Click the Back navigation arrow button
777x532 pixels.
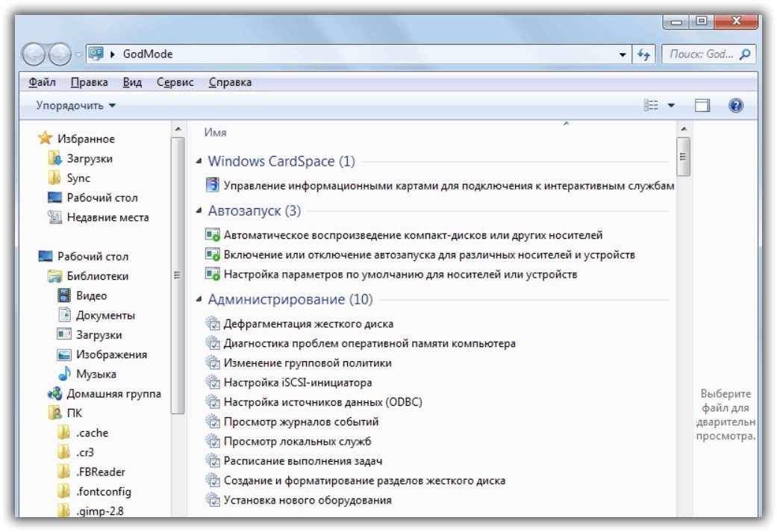point(34,54)
